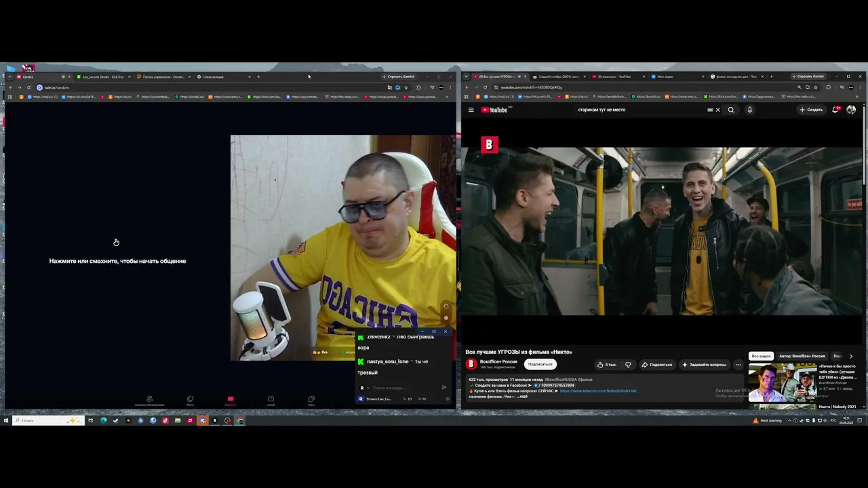
Task: Like the video «Никто» threats compilation
Action: [606, 365]
